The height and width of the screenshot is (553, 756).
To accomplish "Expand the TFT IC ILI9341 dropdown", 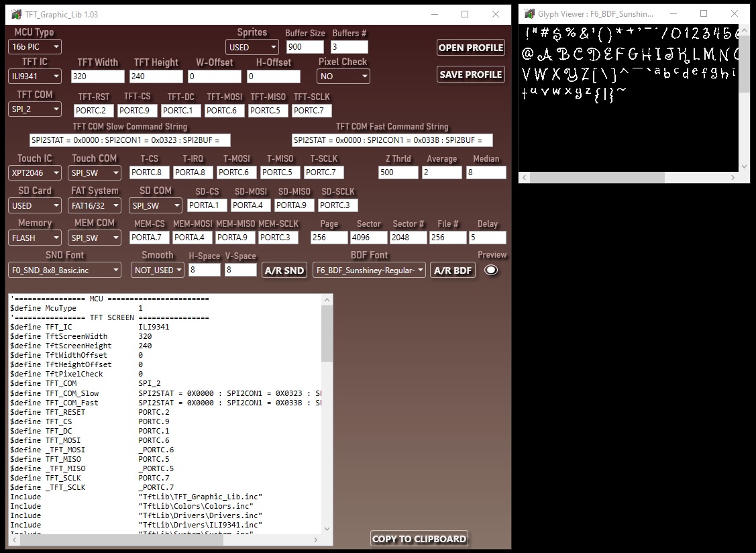I will (35, 77).
